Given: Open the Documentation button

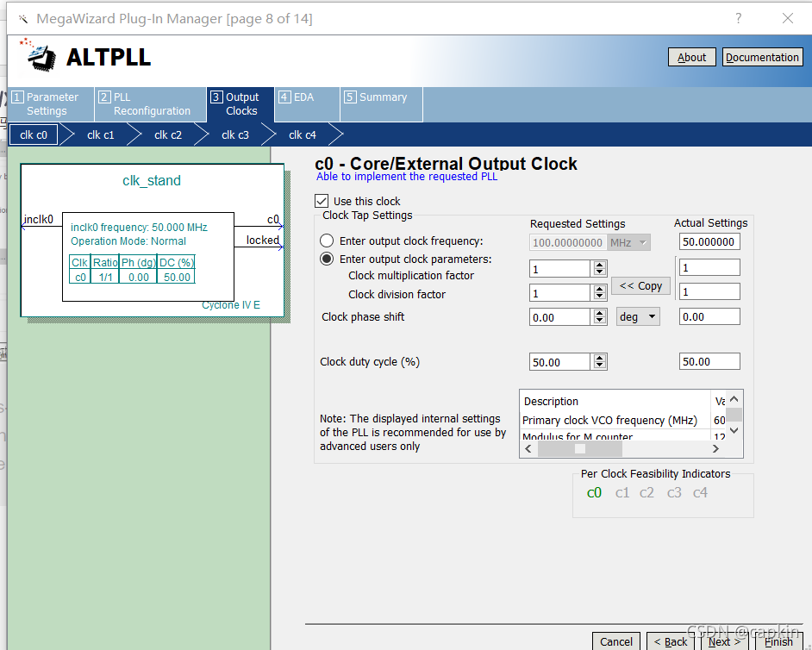Looking at the screenshot, I should (x=762, y=57).
